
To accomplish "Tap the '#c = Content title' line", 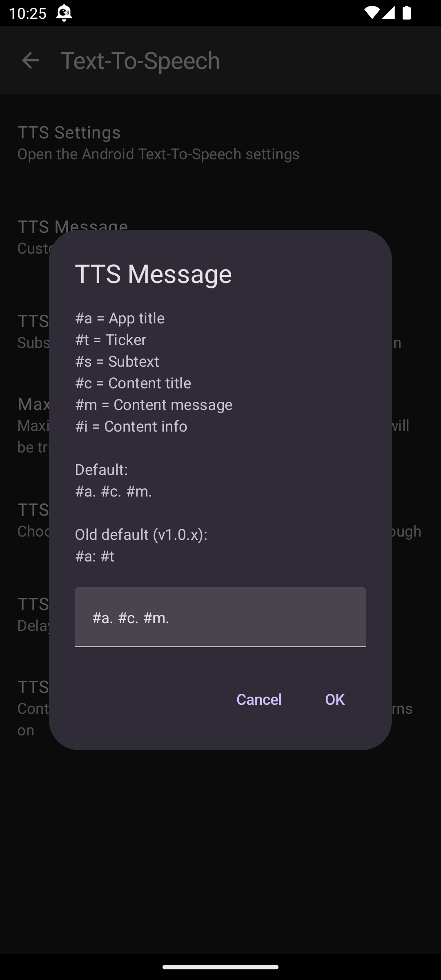I will [x=133, y=383].
